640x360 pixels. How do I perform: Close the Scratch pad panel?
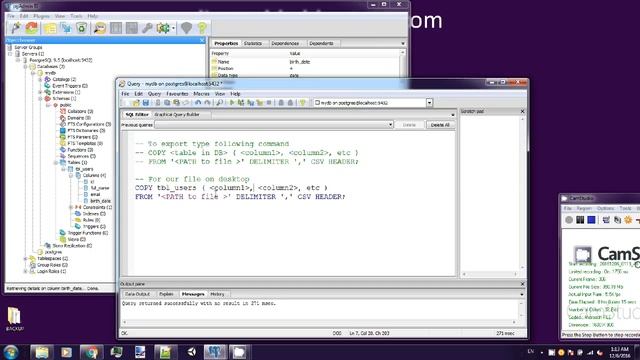[x=522, y=111]
